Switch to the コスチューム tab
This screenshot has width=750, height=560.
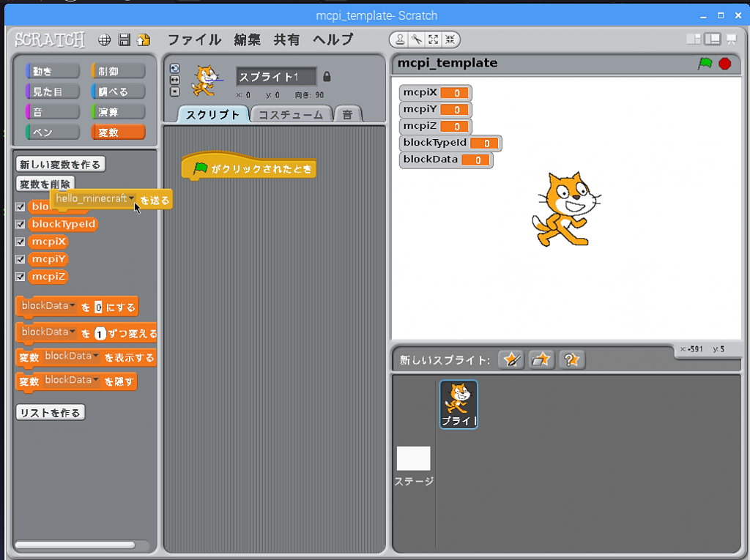click(x=291, y=114)
